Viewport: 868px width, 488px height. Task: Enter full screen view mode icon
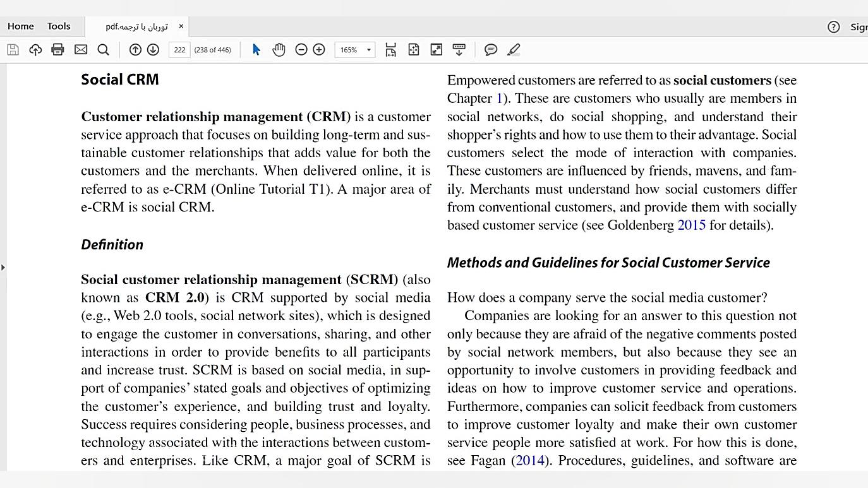click(x=437, y=49)
